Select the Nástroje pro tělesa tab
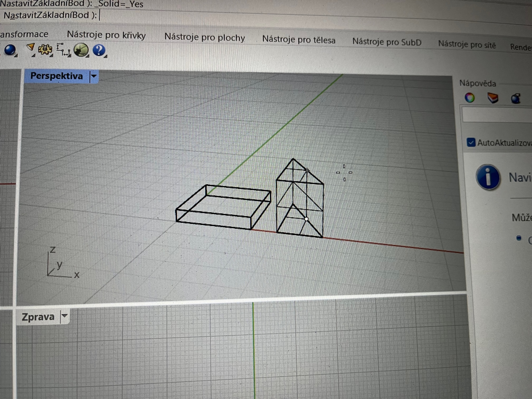532x399 pixels. [298, 40]
